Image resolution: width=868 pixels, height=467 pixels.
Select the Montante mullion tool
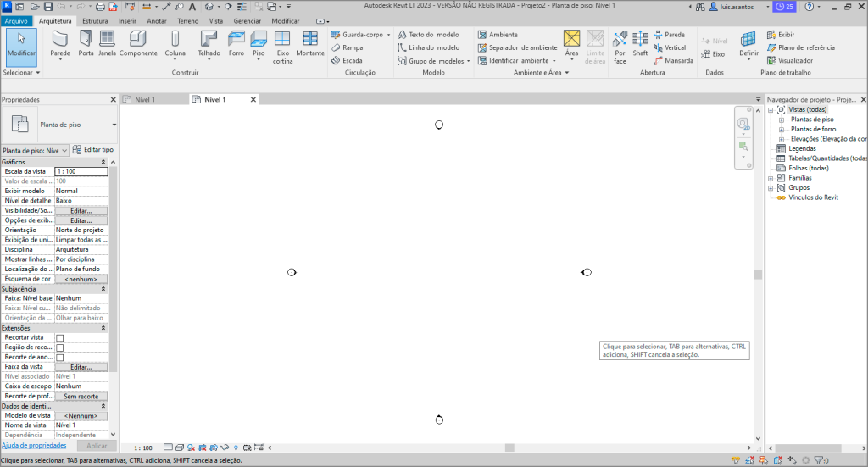310,44
